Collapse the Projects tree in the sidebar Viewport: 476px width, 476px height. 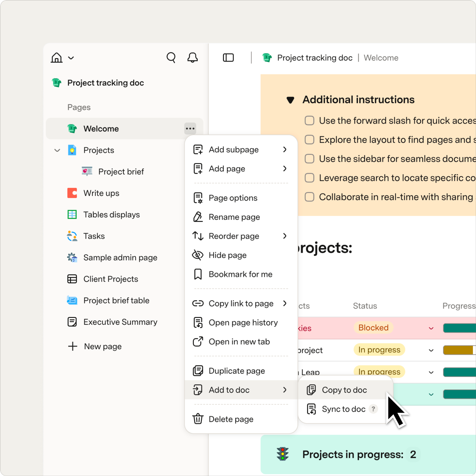[57, 150]
